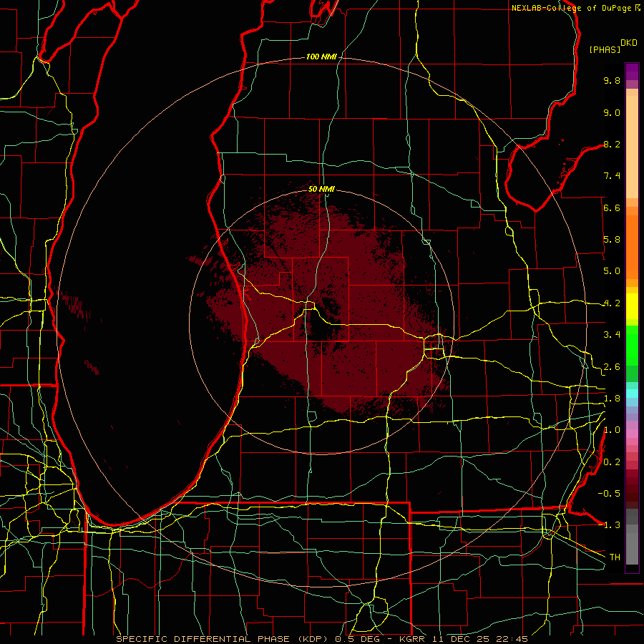Select the pink color bar segment
Image resolution: width=644 pixels, height=644 pixels.
(632, 434)
